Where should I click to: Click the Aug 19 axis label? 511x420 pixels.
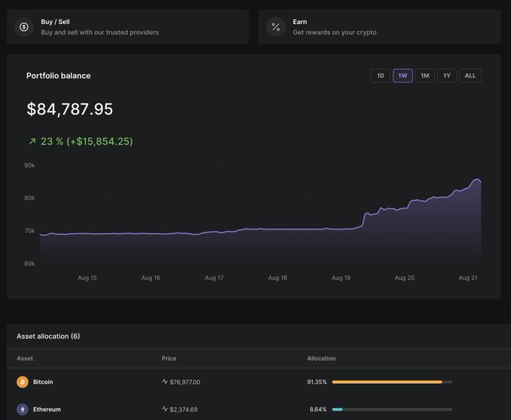(x=341, y=278)
